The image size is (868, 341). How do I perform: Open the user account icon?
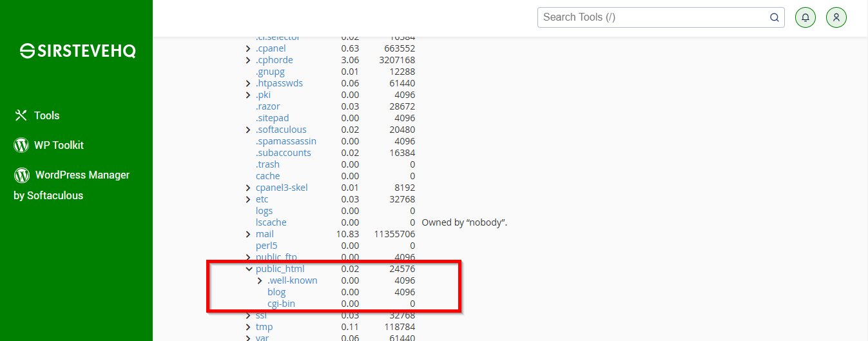[836, 17]
